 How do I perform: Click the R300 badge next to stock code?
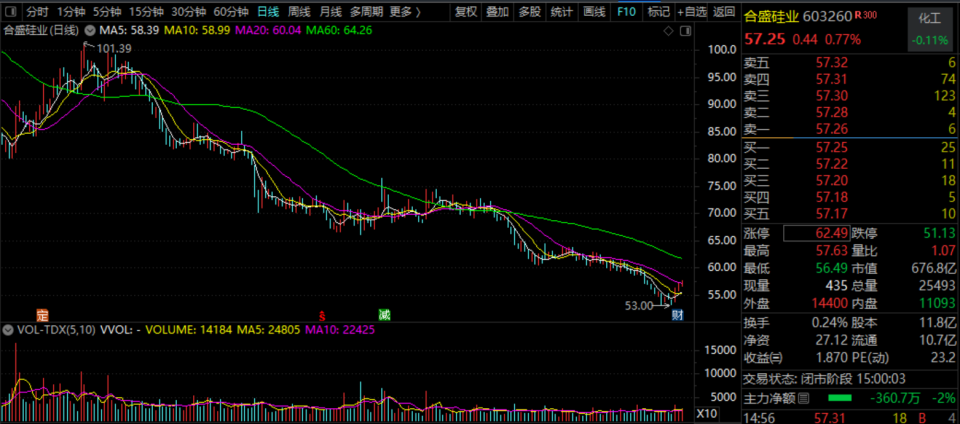[x=866, y=14]
